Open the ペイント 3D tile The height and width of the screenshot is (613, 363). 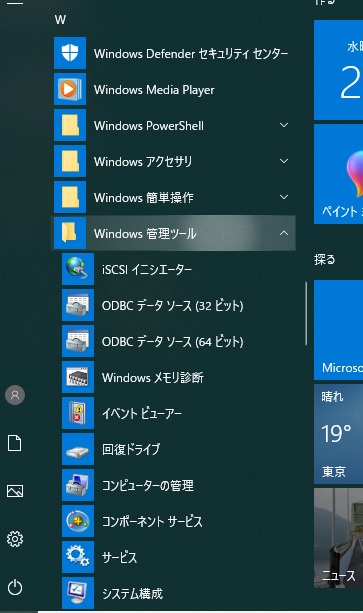[x=338, y=174]
